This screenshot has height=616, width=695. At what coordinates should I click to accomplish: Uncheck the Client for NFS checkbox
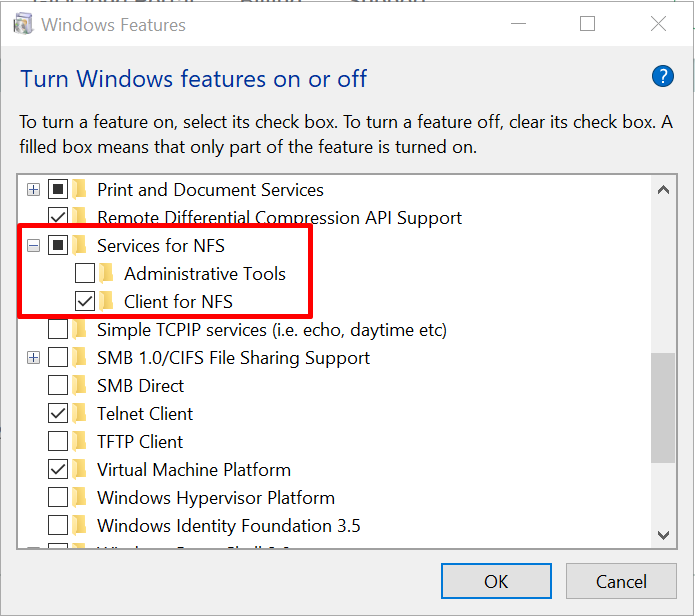[85, 301]
